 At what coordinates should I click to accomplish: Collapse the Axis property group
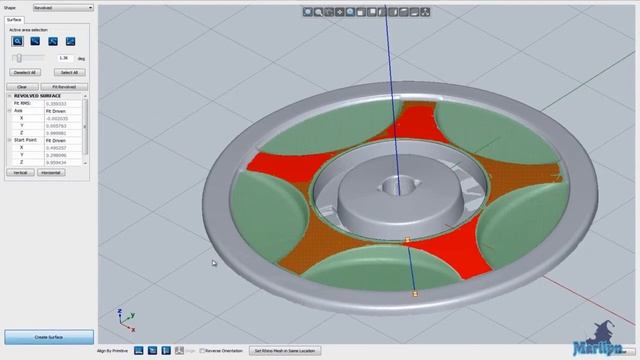[10, 111]
